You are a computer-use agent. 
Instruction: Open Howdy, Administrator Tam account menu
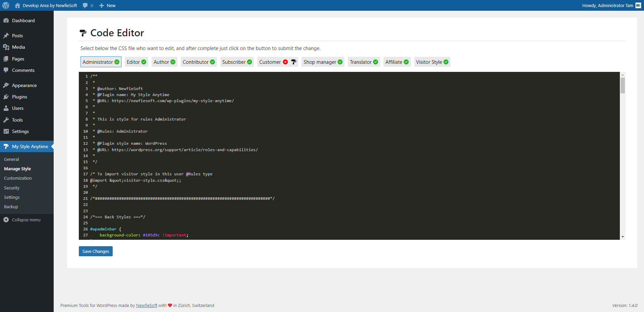pos(611,5)
